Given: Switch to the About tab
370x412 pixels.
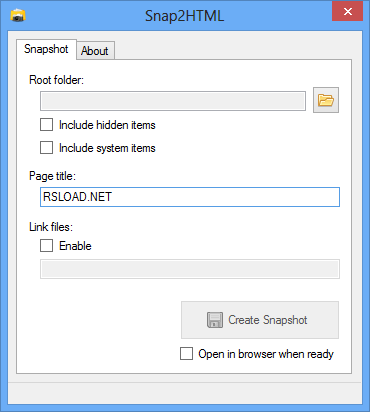Looking at the screenshot, I should point(95,51).
